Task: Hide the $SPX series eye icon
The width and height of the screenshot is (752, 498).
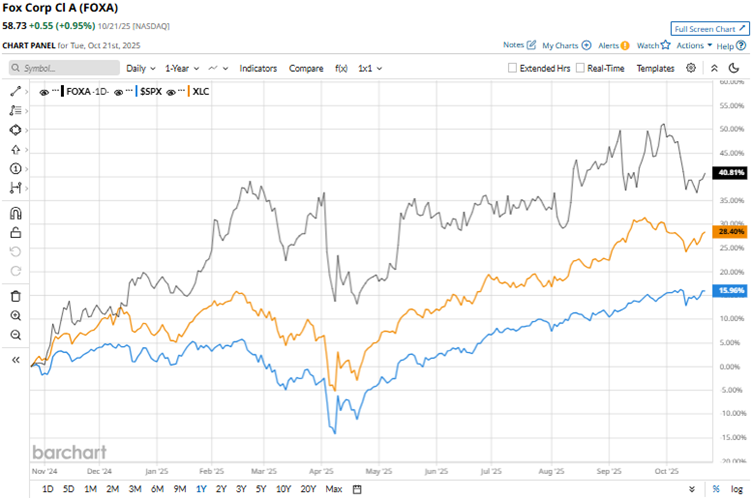Action: 118,92
